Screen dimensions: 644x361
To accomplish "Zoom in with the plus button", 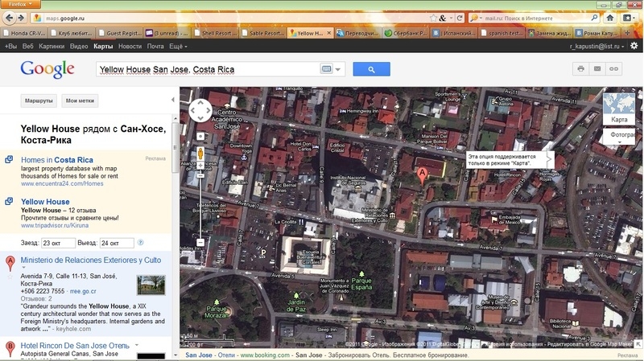I will pos(200,166).
